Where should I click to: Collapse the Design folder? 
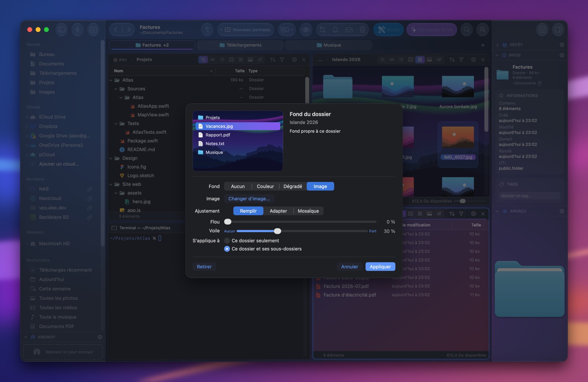pos(111,158)
